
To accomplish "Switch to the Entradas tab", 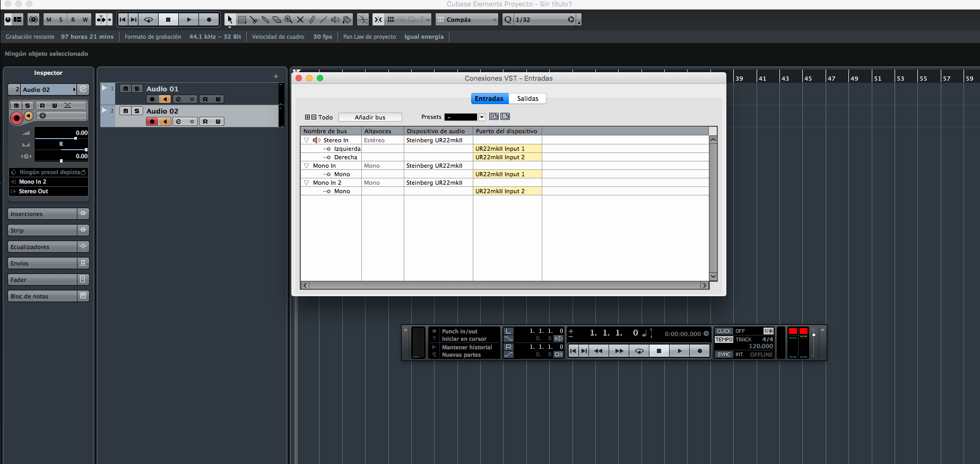I will [489, 99].
